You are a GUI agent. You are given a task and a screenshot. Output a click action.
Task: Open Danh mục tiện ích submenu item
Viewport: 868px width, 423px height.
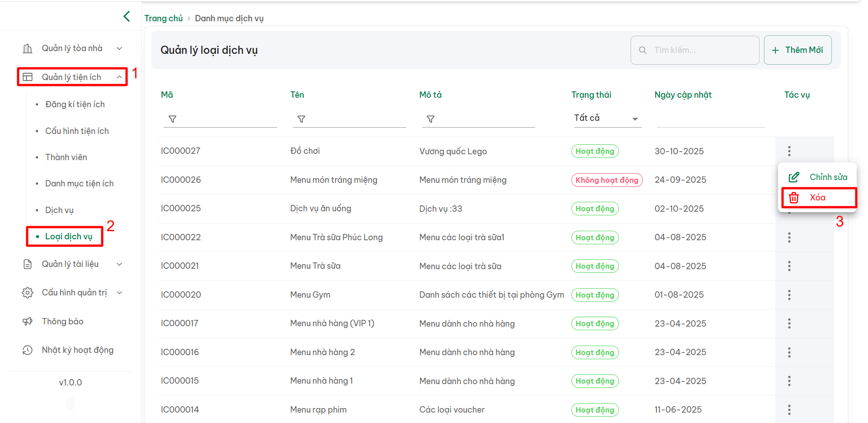tap(79, 184)
